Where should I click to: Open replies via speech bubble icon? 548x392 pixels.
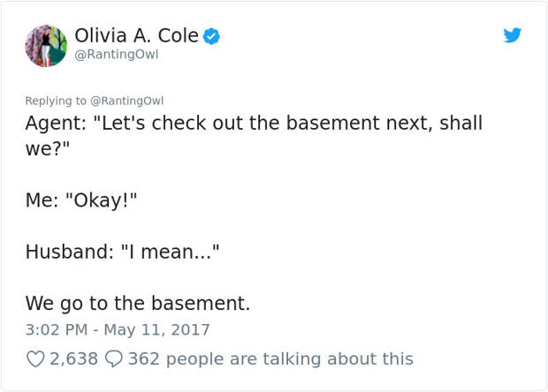click(114, 358)
